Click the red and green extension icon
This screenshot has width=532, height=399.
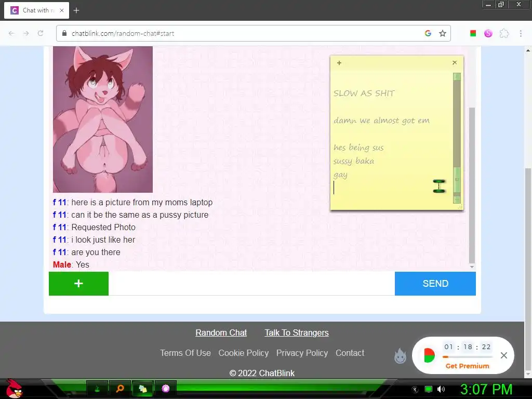(x=473, y=33)
